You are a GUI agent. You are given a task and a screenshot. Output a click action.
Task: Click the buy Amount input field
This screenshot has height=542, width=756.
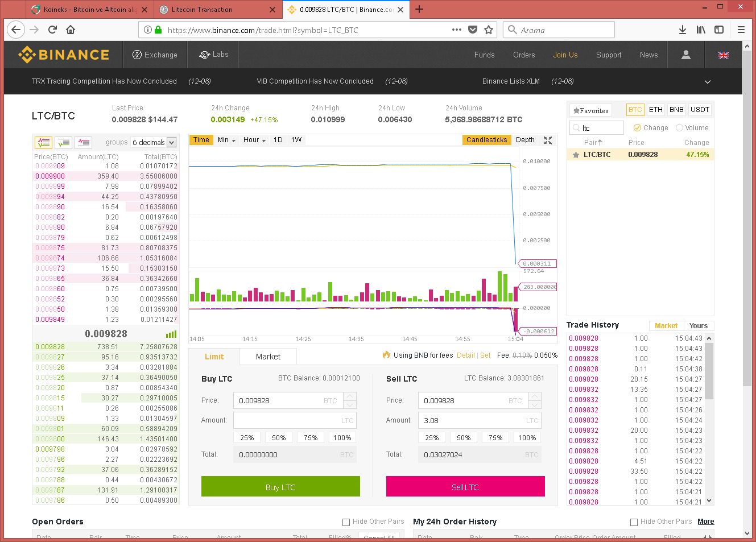tap(295, 420)
